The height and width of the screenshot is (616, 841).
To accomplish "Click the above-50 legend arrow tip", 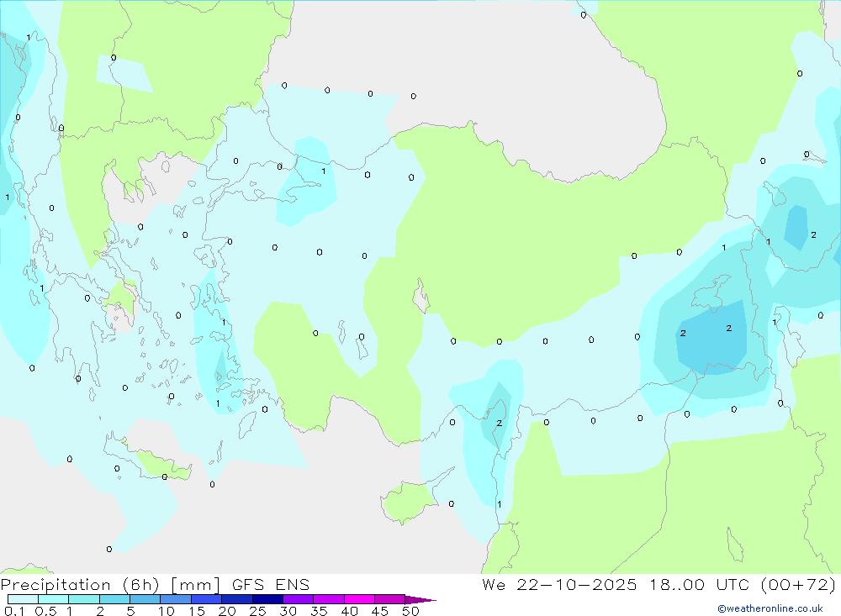I will (x=420, y=599).
